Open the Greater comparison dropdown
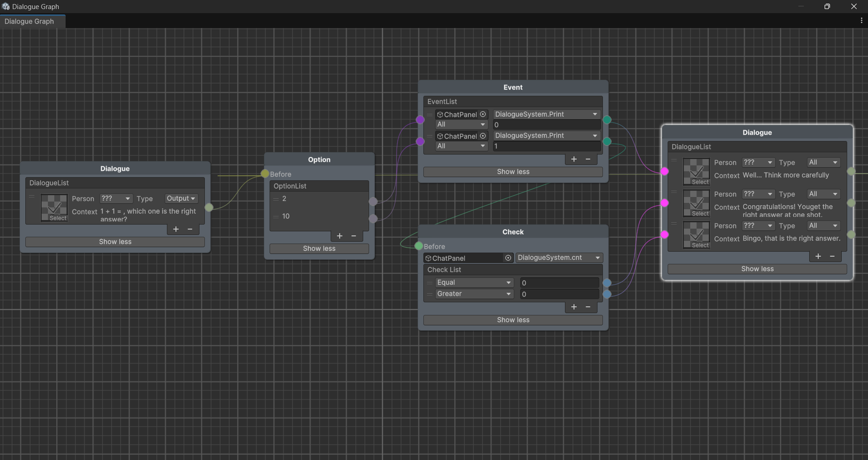The height and width of the screenshot is (460, 868). (x=474, y=294)
